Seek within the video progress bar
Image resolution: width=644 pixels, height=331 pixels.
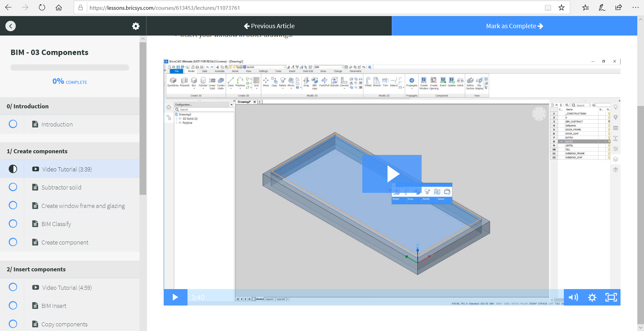coord(376,297)
